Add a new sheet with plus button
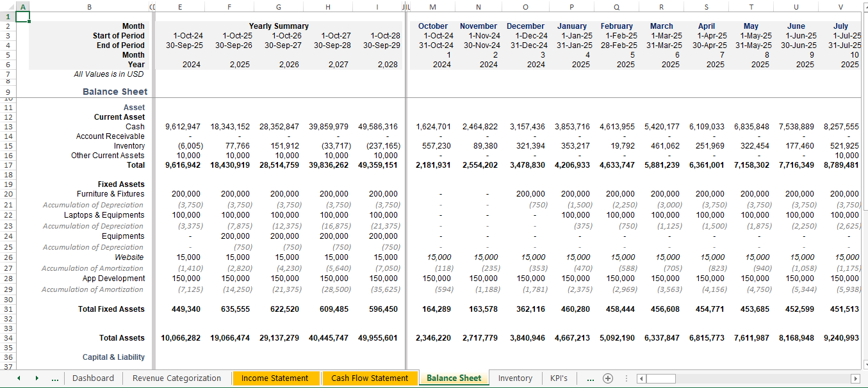868x388 pixels. (608, 378)
